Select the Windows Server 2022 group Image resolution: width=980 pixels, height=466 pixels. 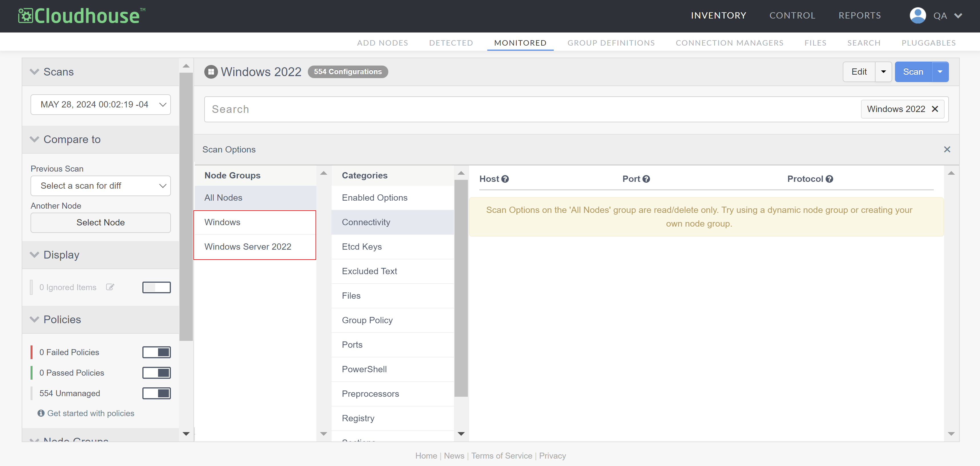click(255, 247)
